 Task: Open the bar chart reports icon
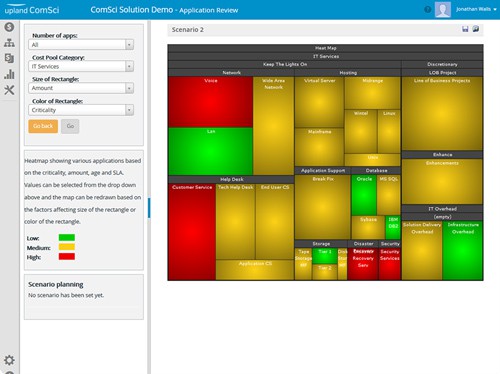[9, 74]
